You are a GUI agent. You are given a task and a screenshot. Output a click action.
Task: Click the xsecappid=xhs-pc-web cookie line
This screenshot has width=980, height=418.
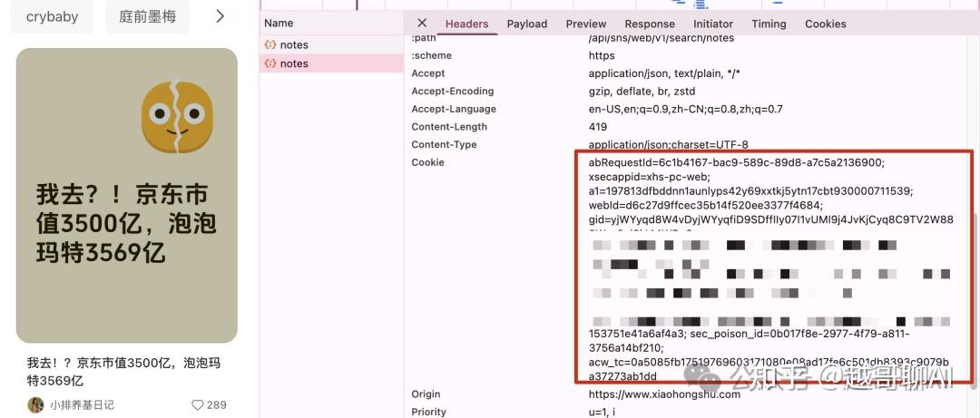(x=651, y=177)
